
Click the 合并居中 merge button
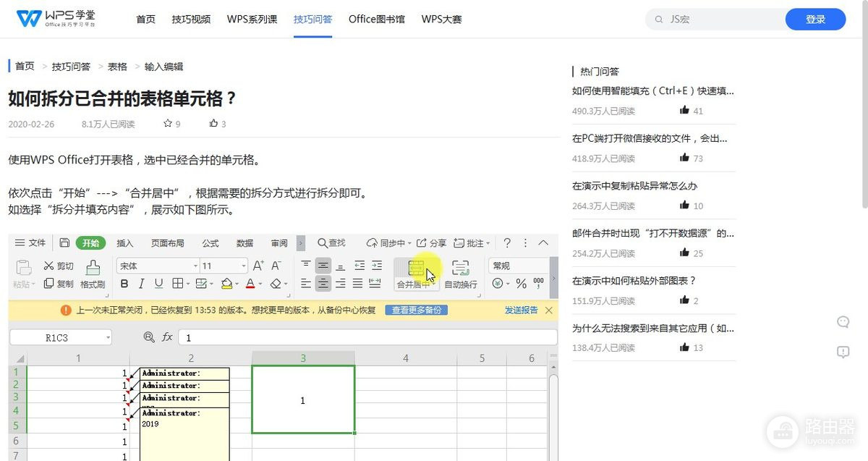coord(416,274)
